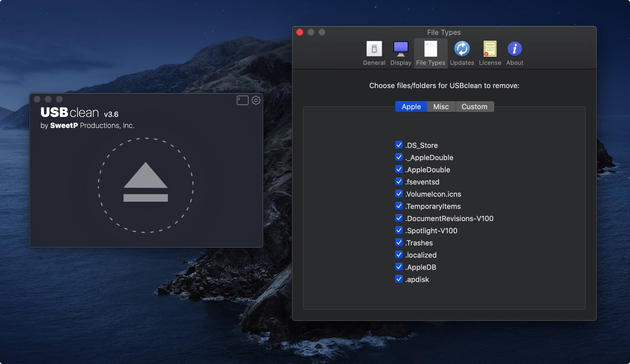The width and height of the screenshot is (630, 364).
Task: Click the 'Choose files/folders for USBclean to remove:' label
Action: 444,86
